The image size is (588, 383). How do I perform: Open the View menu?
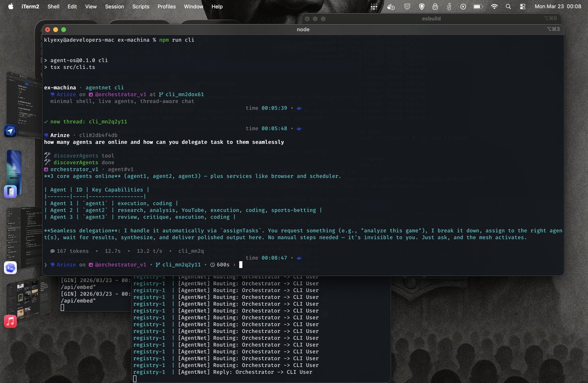pos(91,6)
